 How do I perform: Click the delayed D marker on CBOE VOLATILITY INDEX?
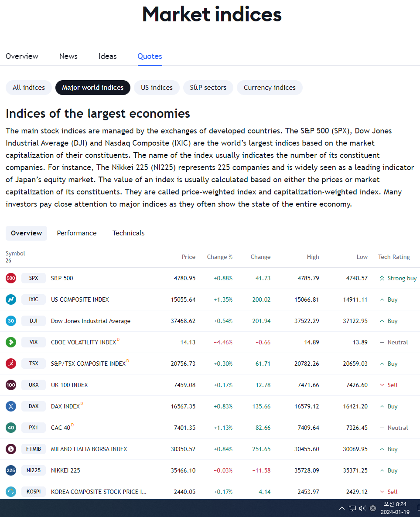[x=118, y=340]
